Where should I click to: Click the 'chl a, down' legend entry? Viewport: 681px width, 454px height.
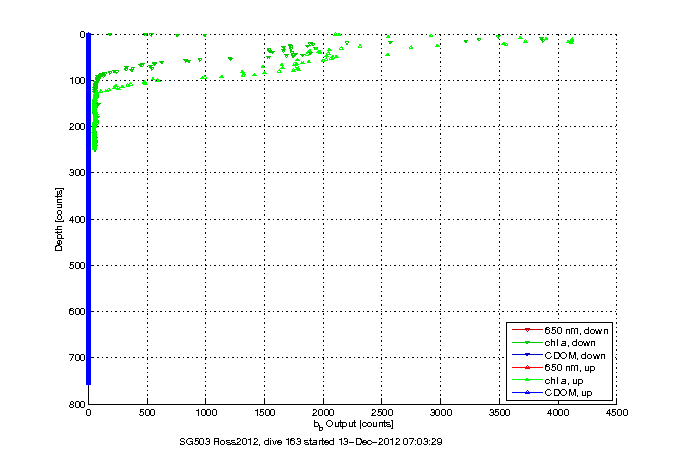(554, 343)
